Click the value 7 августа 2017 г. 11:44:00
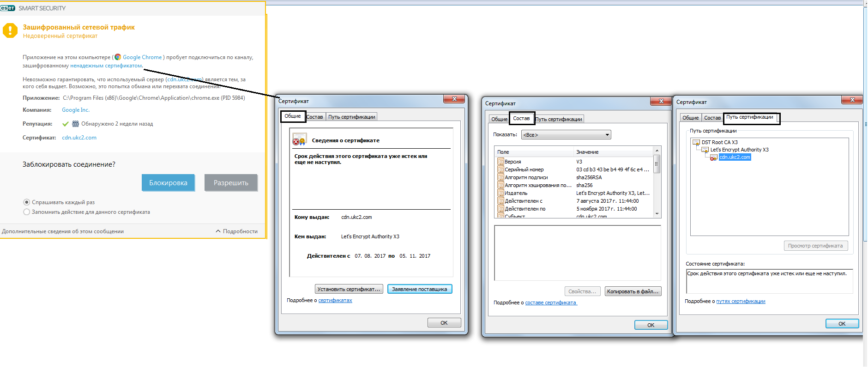 tap(608, 201)
